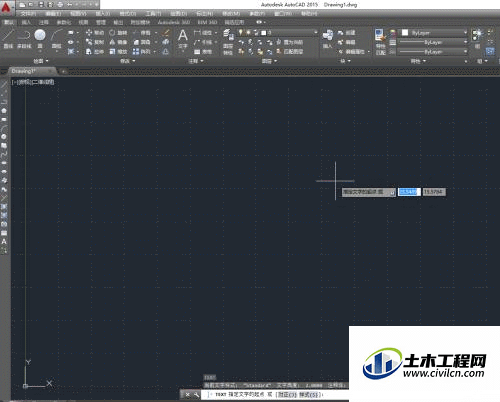Open the View menu in menu bar
Screen dimensions: 500x402
78,14
